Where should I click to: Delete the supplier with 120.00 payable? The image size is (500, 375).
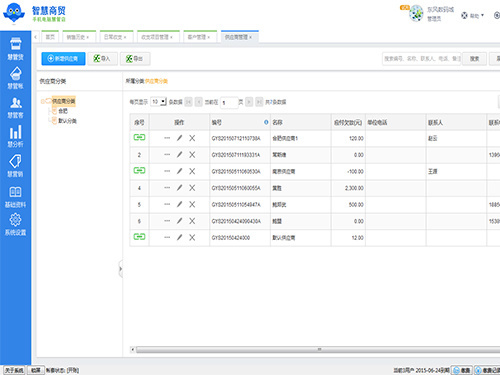(192, 138)
